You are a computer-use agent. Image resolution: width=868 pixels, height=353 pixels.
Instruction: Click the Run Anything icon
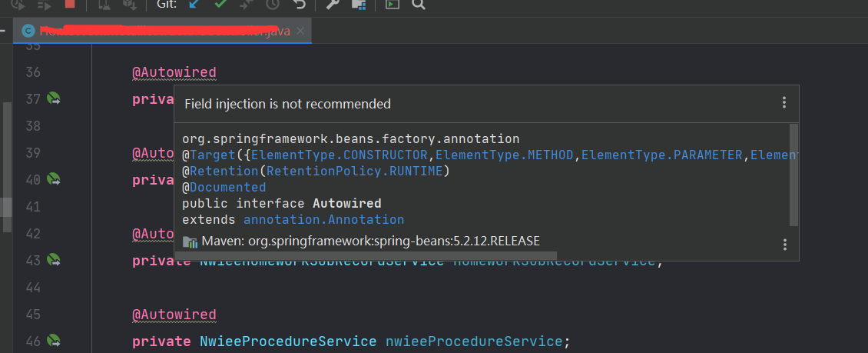tap(393, 5)
